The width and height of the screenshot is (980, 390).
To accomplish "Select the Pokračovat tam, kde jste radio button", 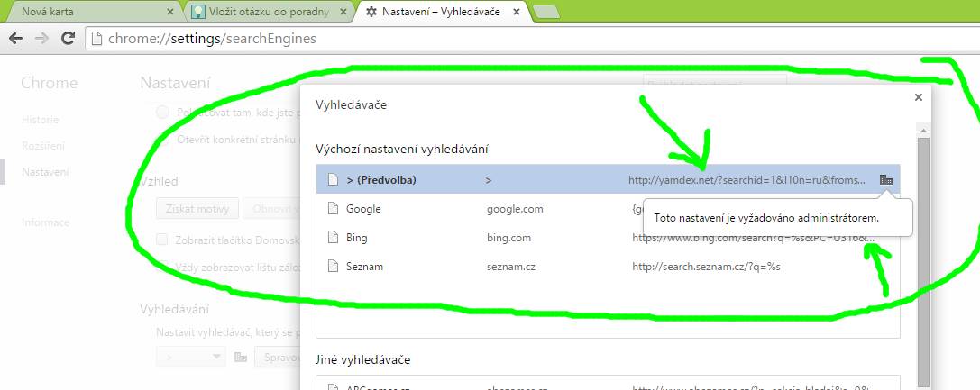I will [x=162, y=113].
